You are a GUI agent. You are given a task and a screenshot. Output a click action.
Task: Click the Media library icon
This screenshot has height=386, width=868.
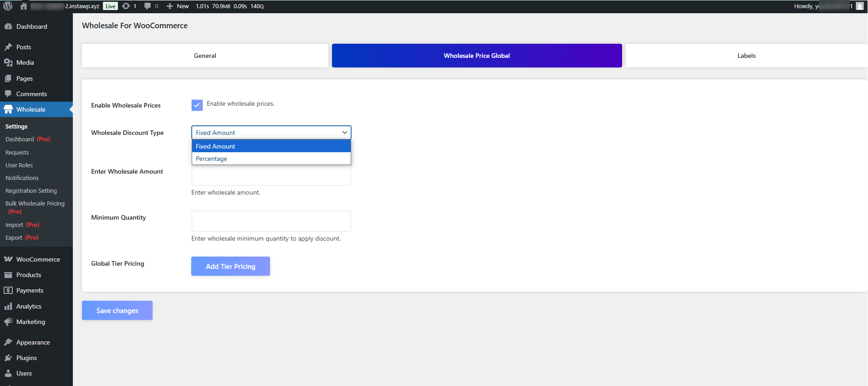(8, 62)
